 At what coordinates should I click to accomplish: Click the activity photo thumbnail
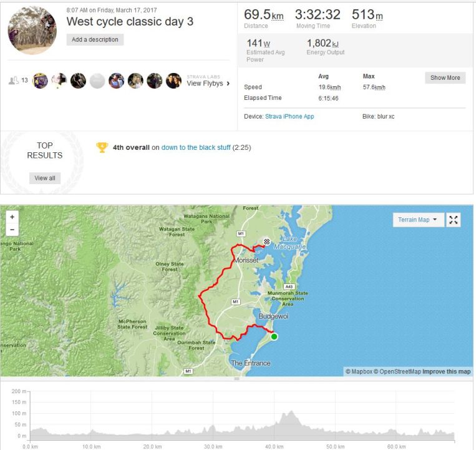tap(32, 31)
